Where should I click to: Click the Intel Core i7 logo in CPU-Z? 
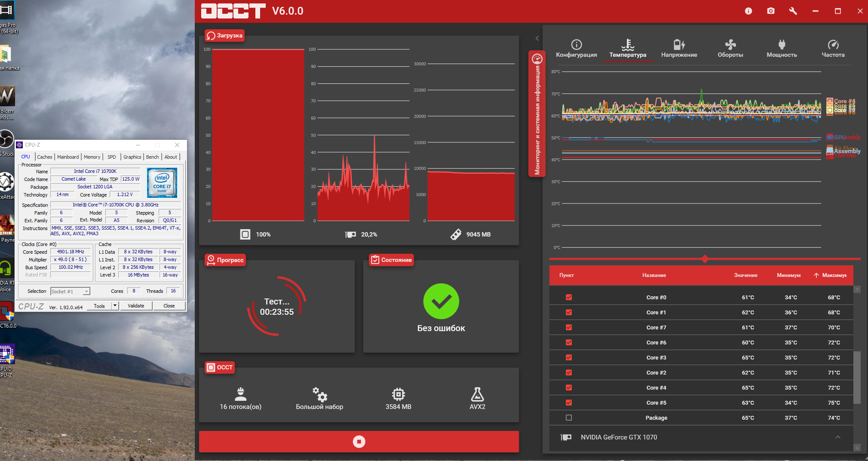pyautogui.click(x=162, y=183)
